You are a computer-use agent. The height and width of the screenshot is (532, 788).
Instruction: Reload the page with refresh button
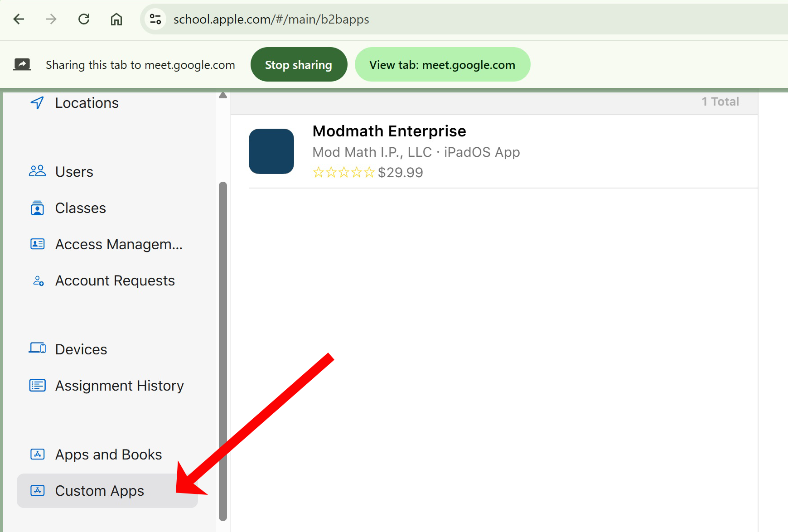(84, 19)
